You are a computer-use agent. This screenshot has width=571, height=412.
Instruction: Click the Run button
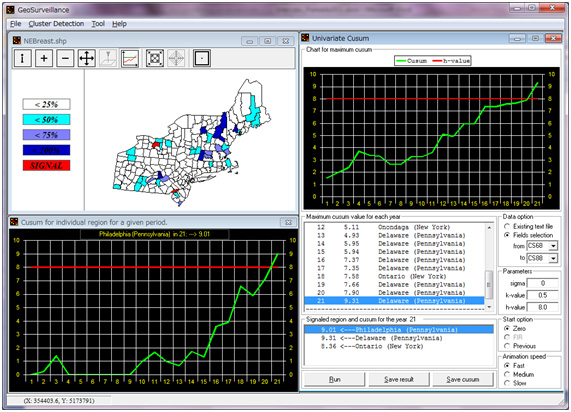tap(335, 380)
